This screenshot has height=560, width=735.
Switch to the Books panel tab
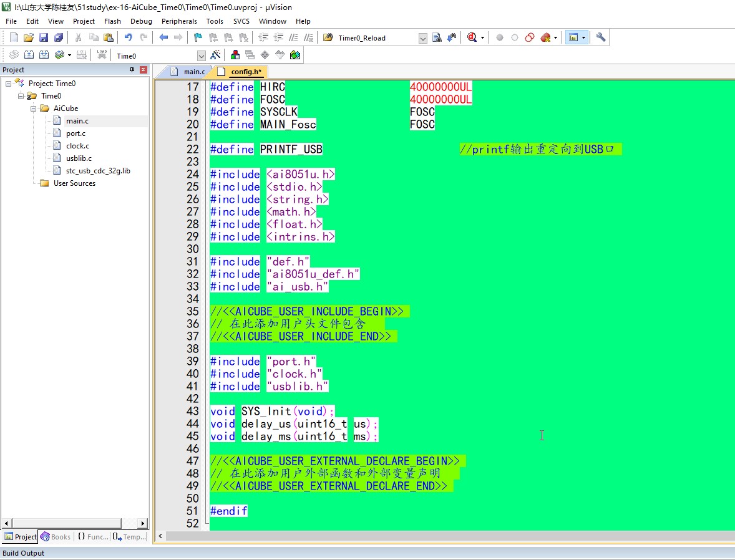[55, 537]
